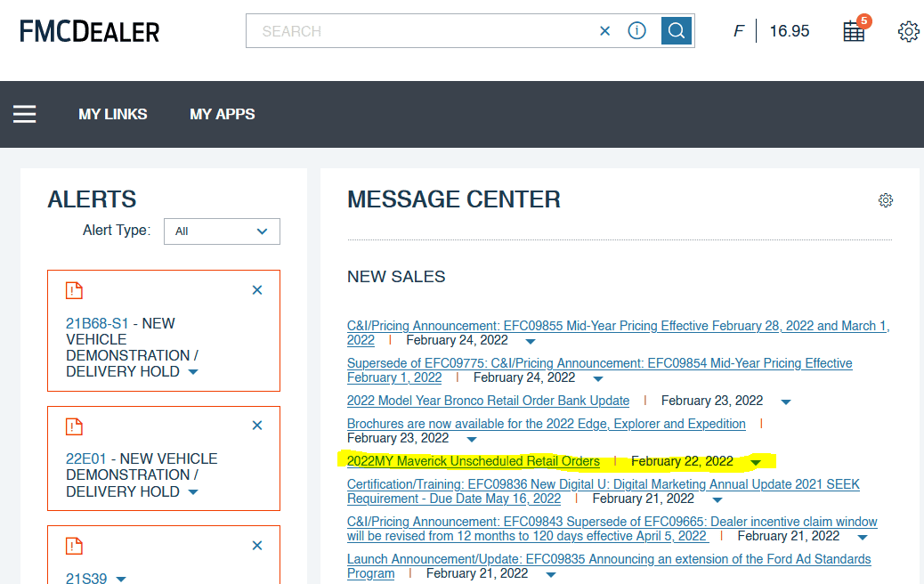This screenshot has width=924, height=584.
Task: Expand the EFC09843 incentive claim message
Action: 863,537
